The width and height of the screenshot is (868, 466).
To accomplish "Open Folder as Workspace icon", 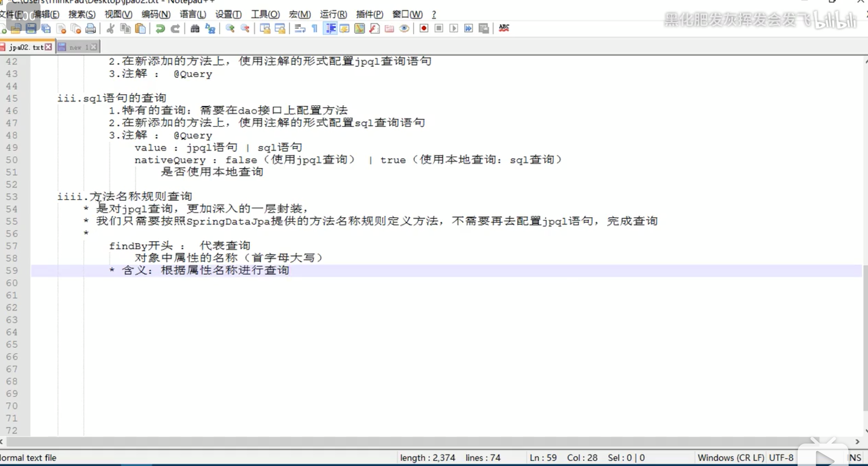I will pyautogui.click(x=390, y=29).
